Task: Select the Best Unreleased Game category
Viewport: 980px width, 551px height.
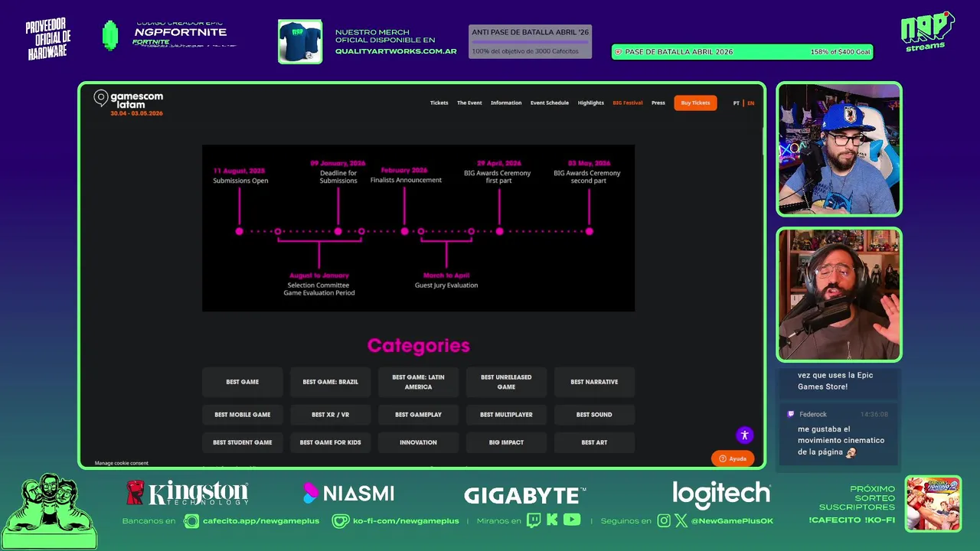Action: pyautogui.click(x=506, y=382)
